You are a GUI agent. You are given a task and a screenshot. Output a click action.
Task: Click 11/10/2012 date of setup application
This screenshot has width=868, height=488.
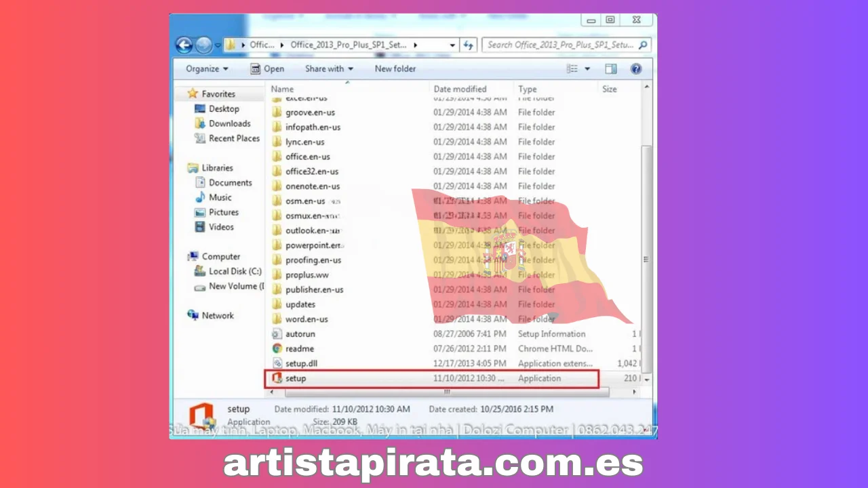click(x=469, y=379)
